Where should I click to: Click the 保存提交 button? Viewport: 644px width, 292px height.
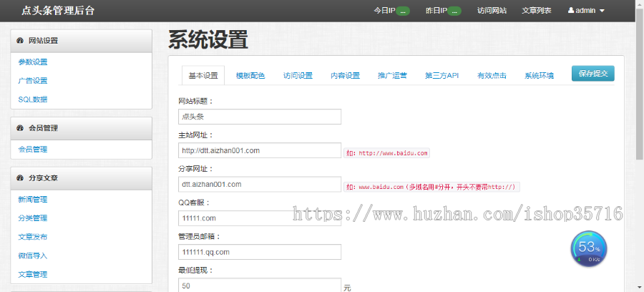[x=593, y=74]
